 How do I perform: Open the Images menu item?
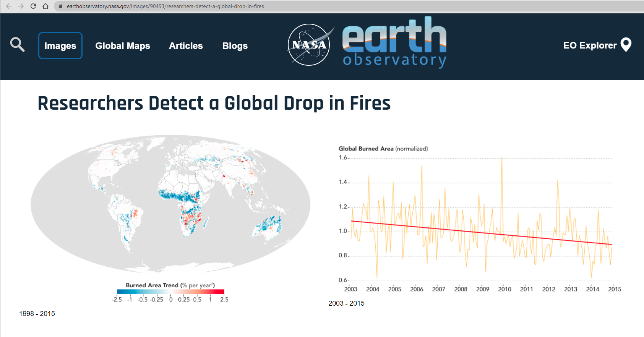coord(60,46)
